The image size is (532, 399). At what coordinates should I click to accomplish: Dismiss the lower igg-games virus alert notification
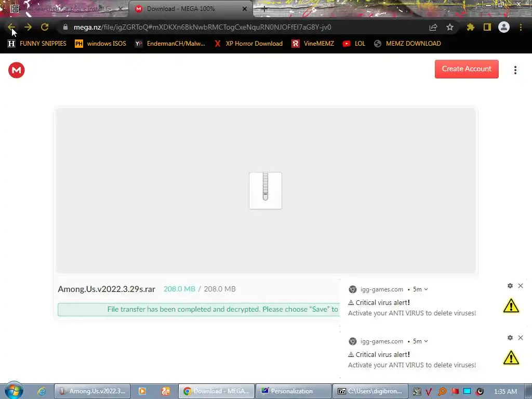(x=521, y=338)
